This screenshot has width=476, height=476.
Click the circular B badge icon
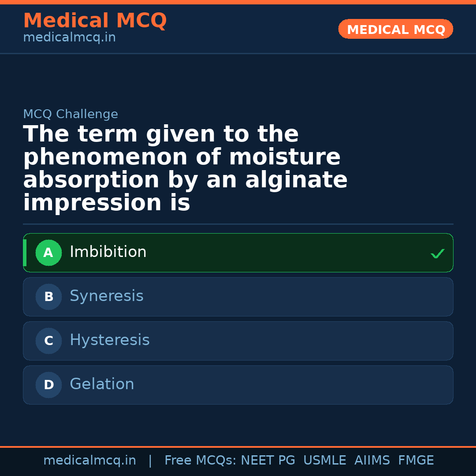click(x=48, y=297)
